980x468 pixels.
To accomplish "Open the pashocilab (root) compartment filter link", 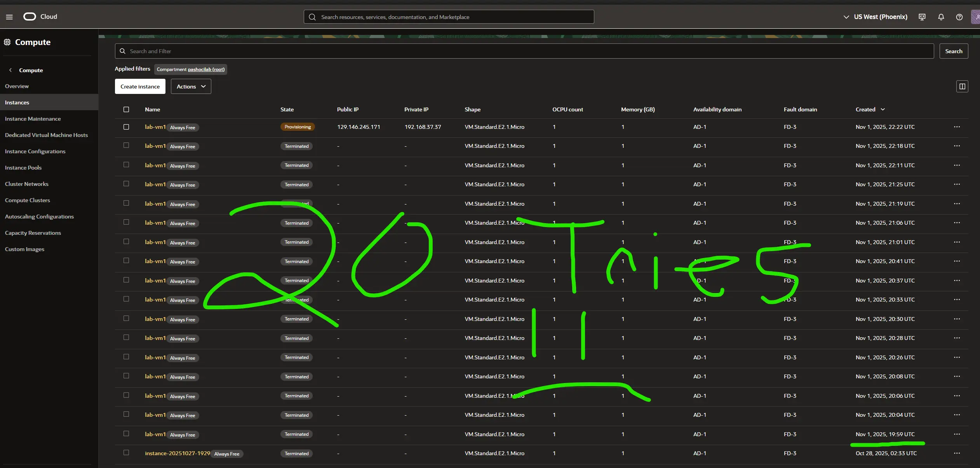I will coord(206,69).
